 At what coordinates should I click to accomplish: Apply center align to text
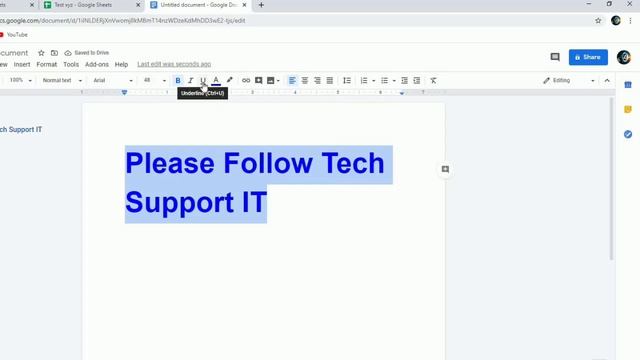(x=304, y=80)
